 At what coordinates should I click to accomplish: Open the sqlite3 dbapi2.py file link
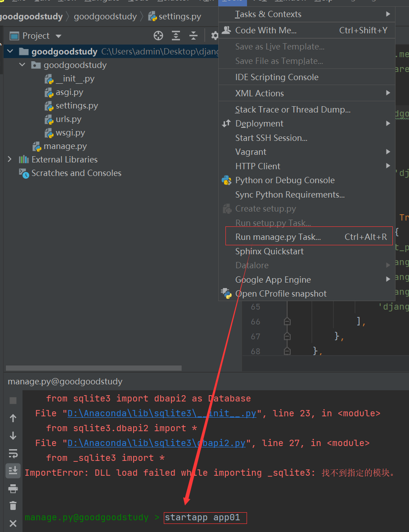click(x=156, y=443)
